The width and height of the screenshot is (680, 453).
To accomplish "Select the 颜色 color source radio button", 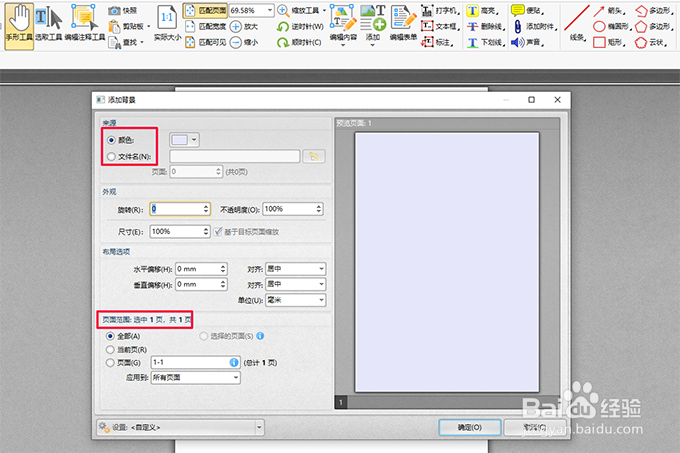I will click(x=111, y=140).
